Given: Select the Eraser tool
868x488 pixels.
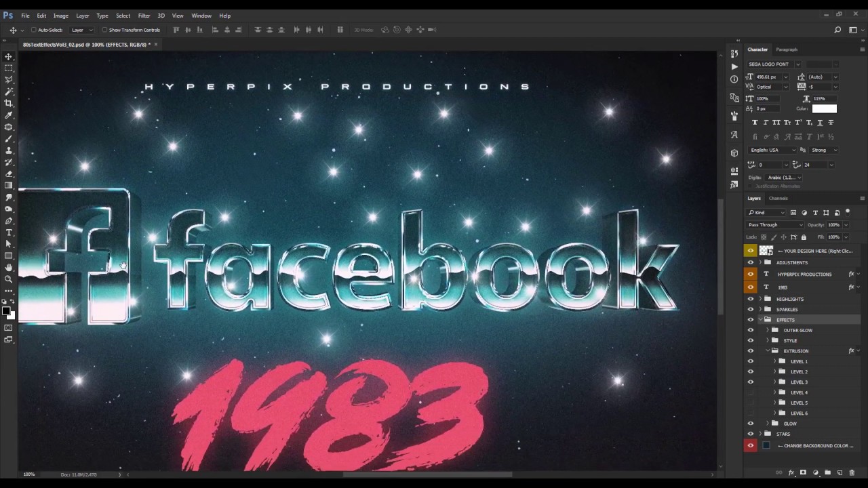Looking at the screenshot, I should [9, 174].
